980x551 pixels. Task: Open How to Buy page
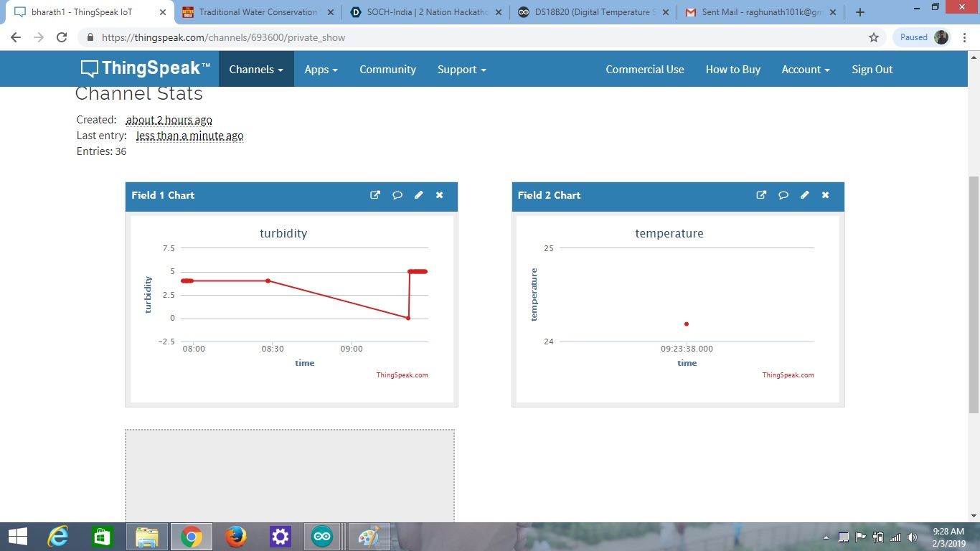click(x=733, y=70)
